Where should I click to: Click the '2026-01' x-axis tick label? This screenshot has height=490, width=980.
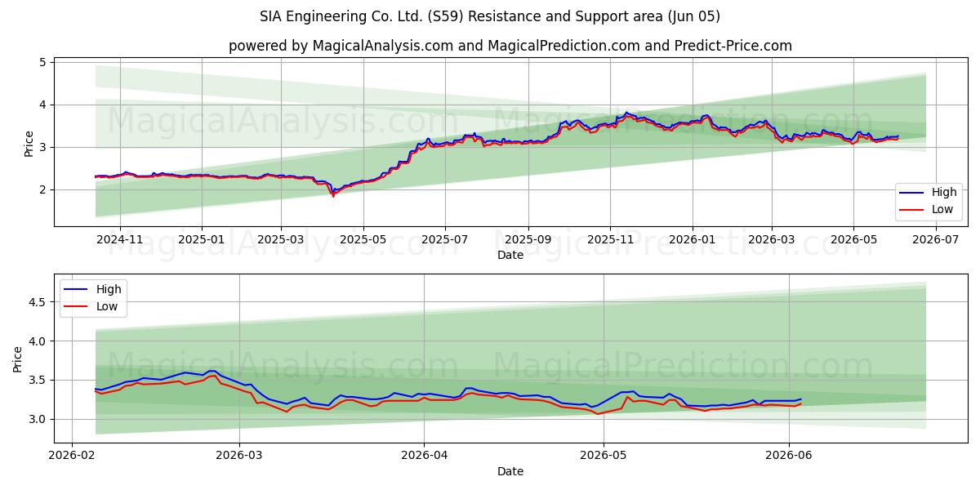click(x=692, y=240)
